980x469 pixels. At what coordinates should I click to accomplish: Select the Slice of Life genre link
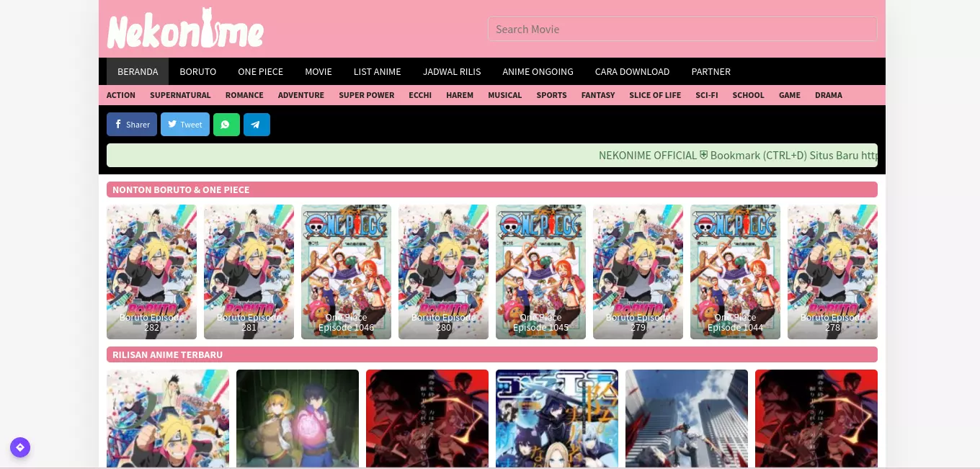[655, 95]
